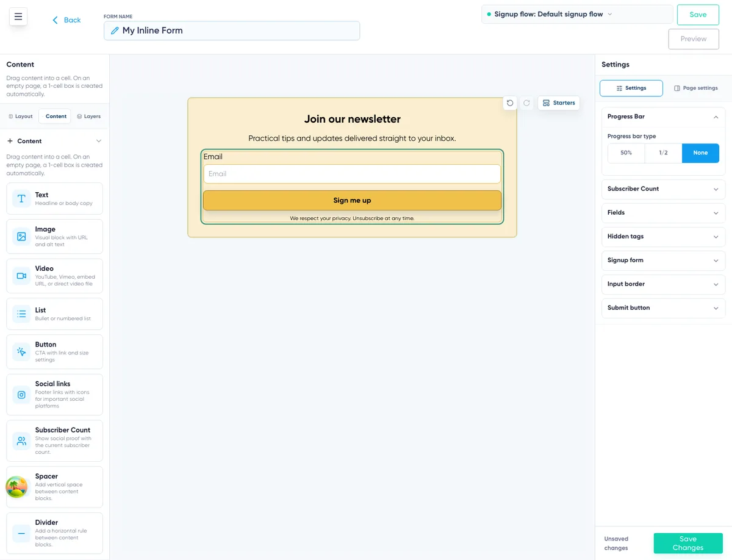Select the Practical tips subtitle text
The width and height of the screenshot is (732, 560).
point(352,138)
